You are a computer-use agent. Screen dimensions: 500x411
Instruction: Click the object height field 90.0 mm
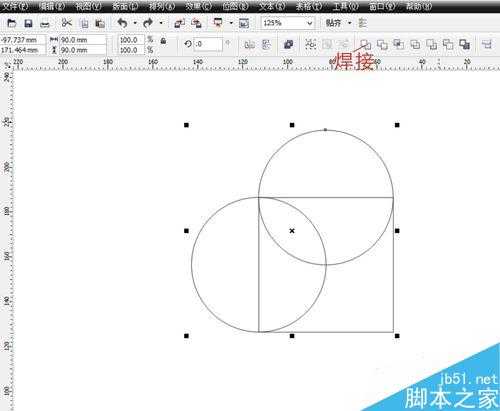(83, 50)
